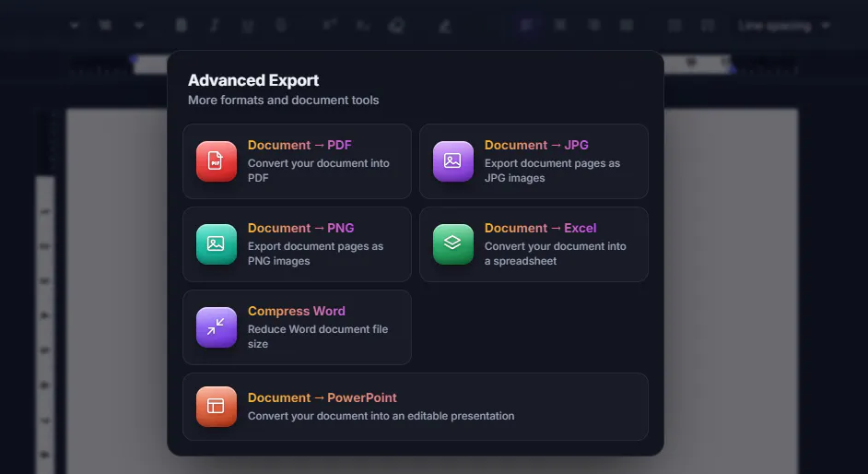The image size is (868, 474).
Task: Select the eraser clear-formatting toolbar icon
Action: coord(396,26)
